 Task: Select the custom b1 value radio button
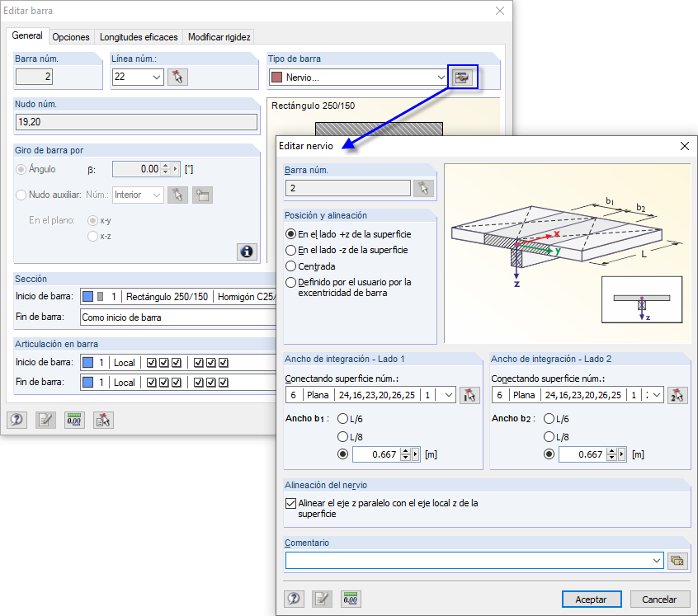(342, 454)
